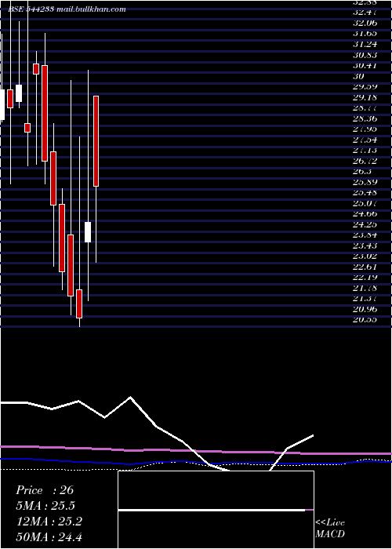Click the 29.18 price axis label
Image resolution: width=392 pixels, height=549 pixels.
coord(365,97)
